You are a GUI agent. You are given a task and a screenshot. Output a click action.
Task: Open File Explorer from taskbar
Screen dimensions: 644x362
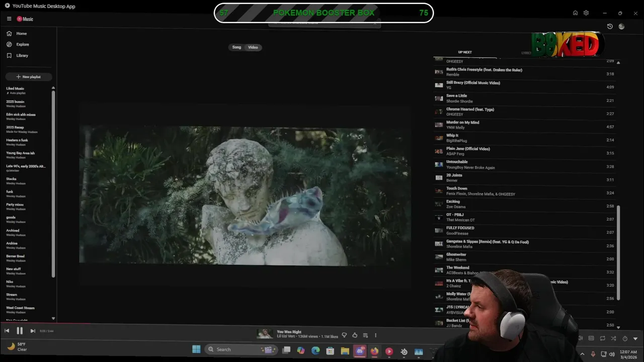coord(345,350)
